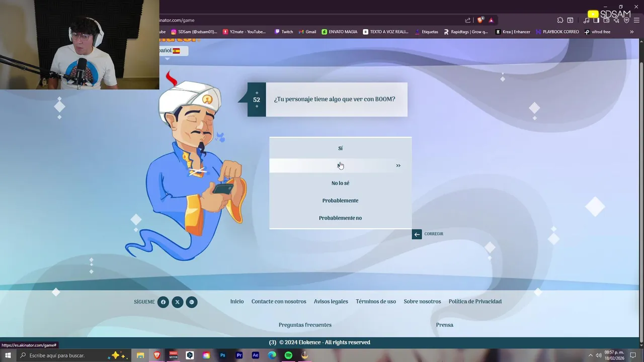The height and width of the screenshot is (362, 644).
Task: Select the highlighted "No" answer option
Action: point(340,165)
